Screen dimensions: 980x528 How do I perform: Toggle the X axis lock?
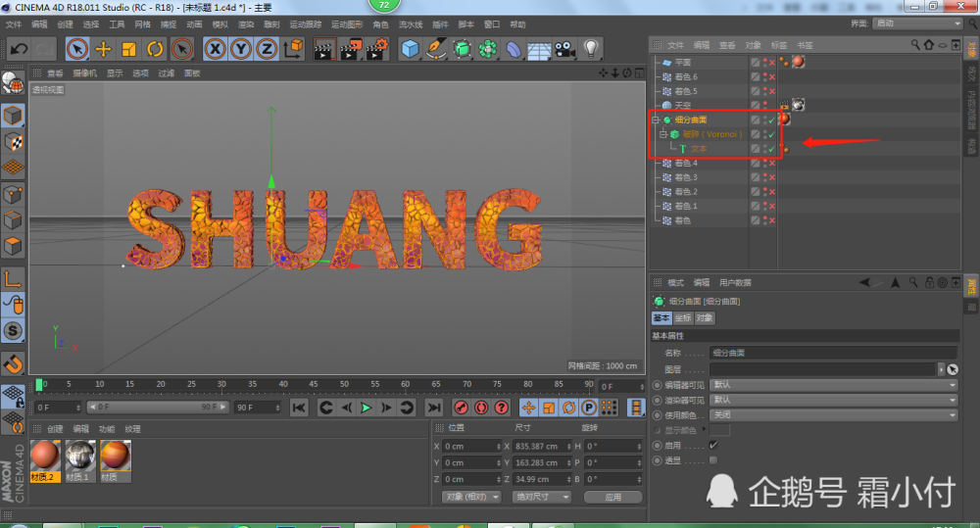pyautogui.click(x=215, y=49)
